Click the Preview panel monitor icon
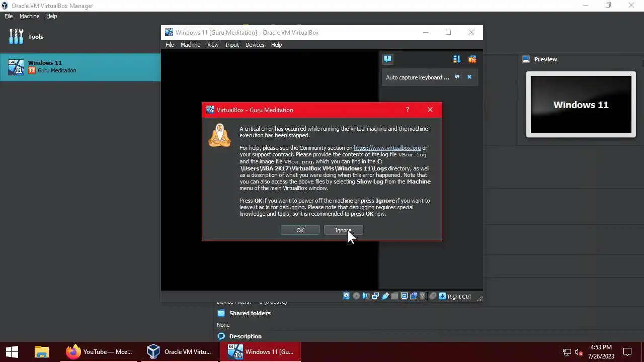 (526, 59)
